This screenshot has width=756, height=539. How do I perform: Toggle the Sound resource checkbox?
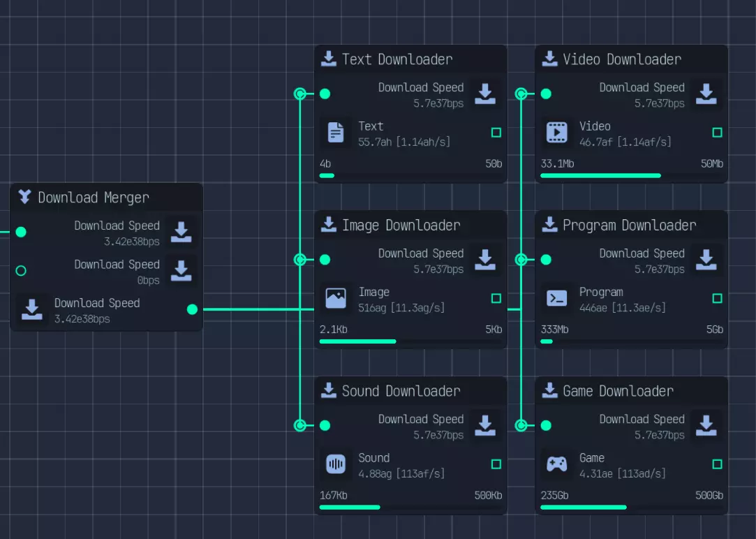click(496, 464)
